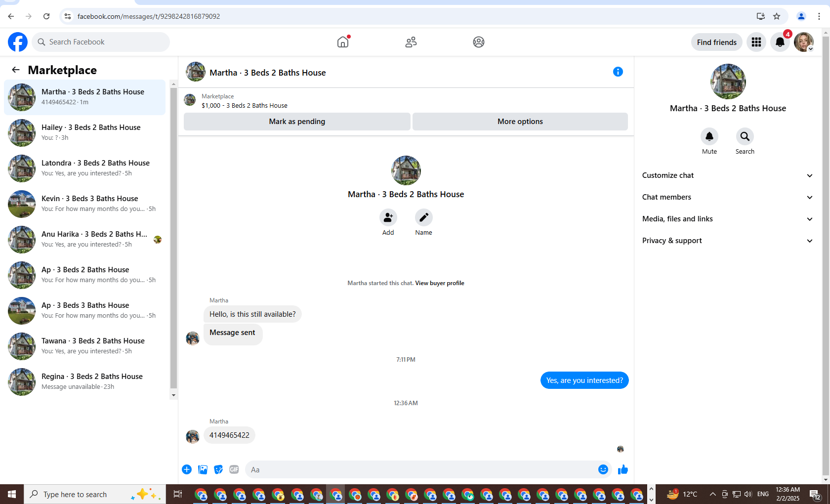Image resolution: width=830 pixels, height=504 pixels.
Task: Open the Friends icon in top navigation
Action: [411, 42]
